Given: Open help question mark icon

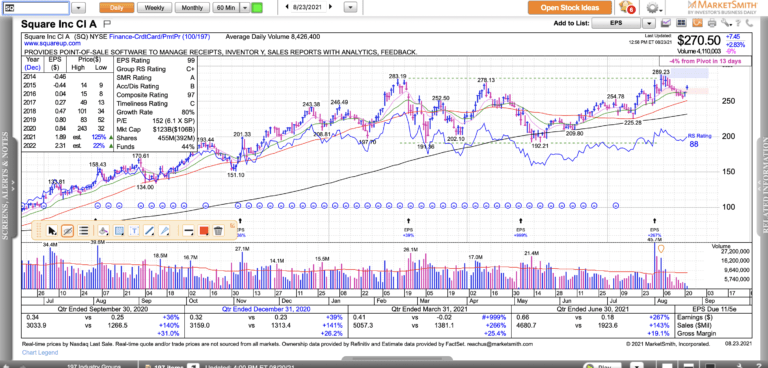Looking at the screenshot, I should (737, 23).
